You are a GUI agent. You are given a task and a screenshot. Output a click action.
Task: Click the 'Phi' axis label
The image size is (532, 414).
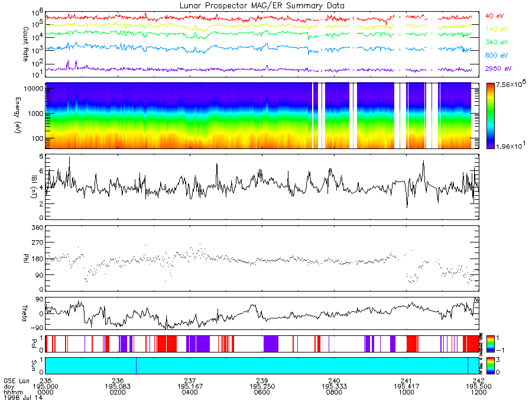[x=26, y=258]
